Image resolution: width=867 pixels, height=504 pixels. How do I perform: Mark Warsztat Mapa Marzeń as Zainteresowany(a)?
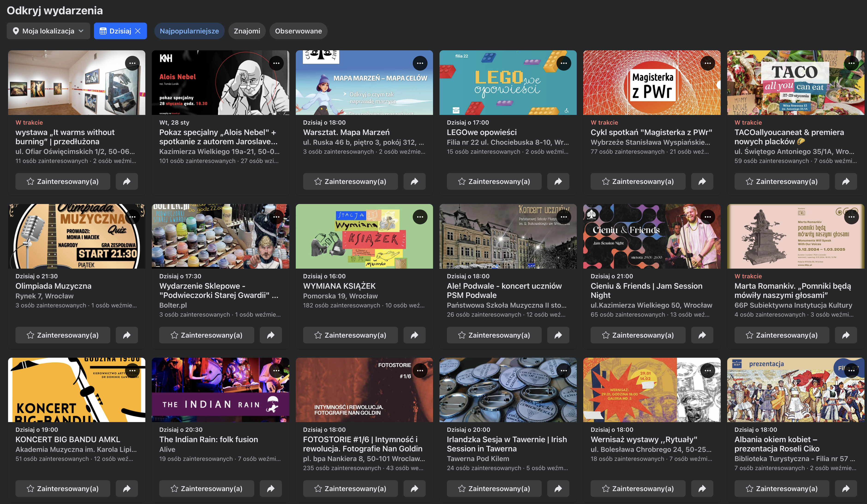[x=350, y=181]
